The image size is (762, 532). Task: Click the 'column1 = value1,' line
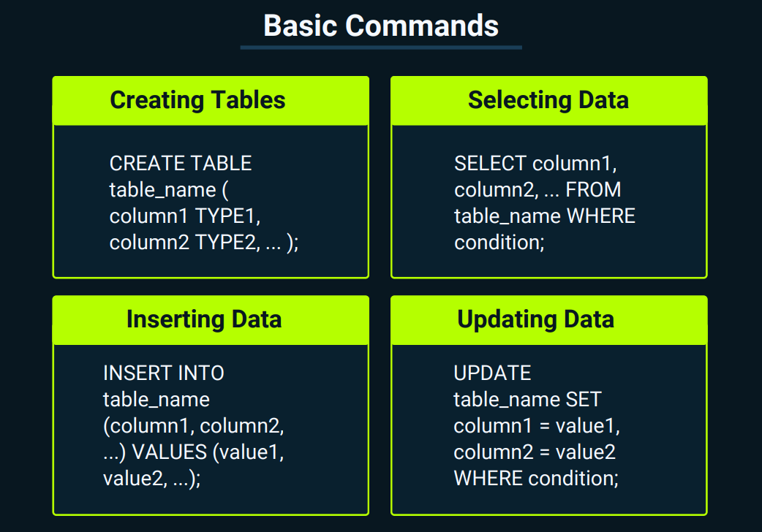[537, 425]
